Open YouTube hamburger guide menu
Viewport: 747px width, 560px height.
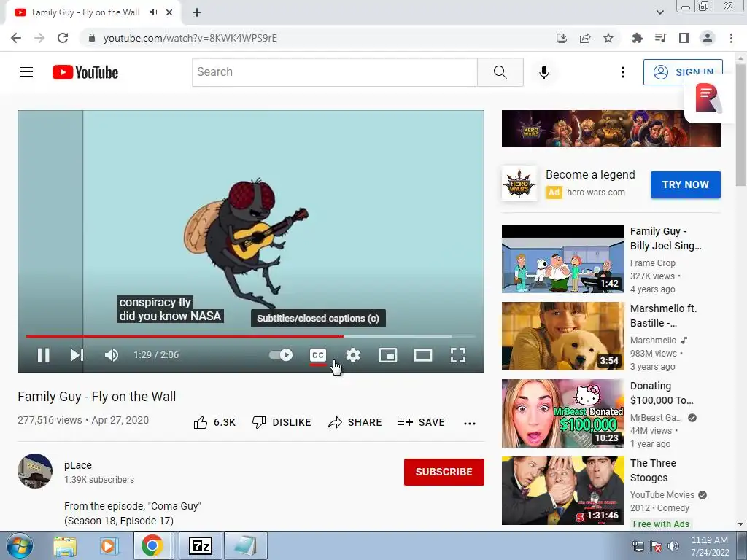[x=26, y=72]
